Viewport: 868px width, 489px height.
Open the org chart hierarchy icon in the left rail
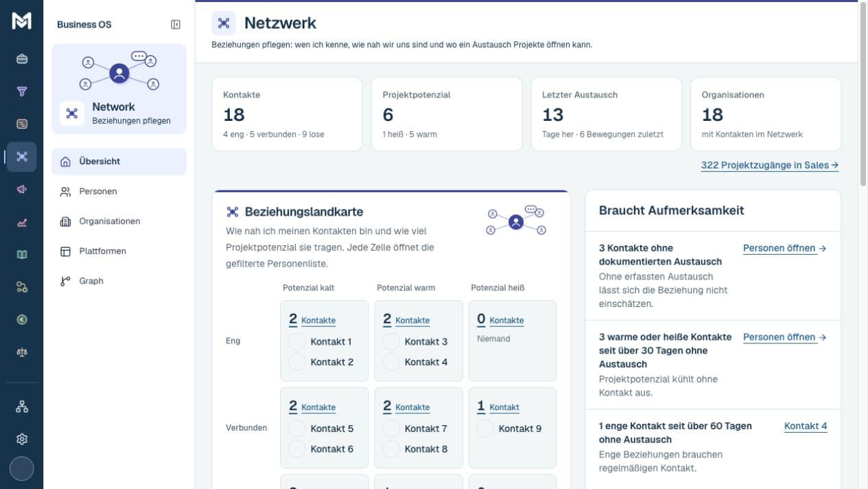tap(21, 407)
